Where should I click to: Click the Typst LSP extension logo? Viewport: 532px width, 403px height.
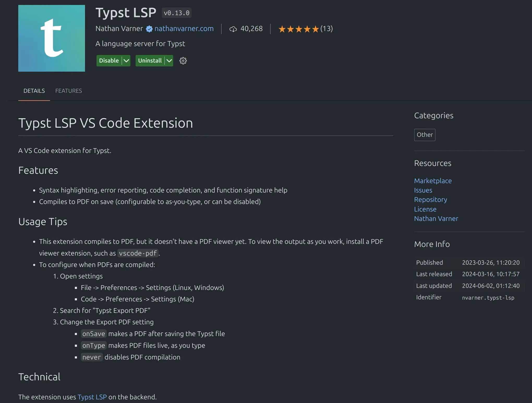(51, 38)
